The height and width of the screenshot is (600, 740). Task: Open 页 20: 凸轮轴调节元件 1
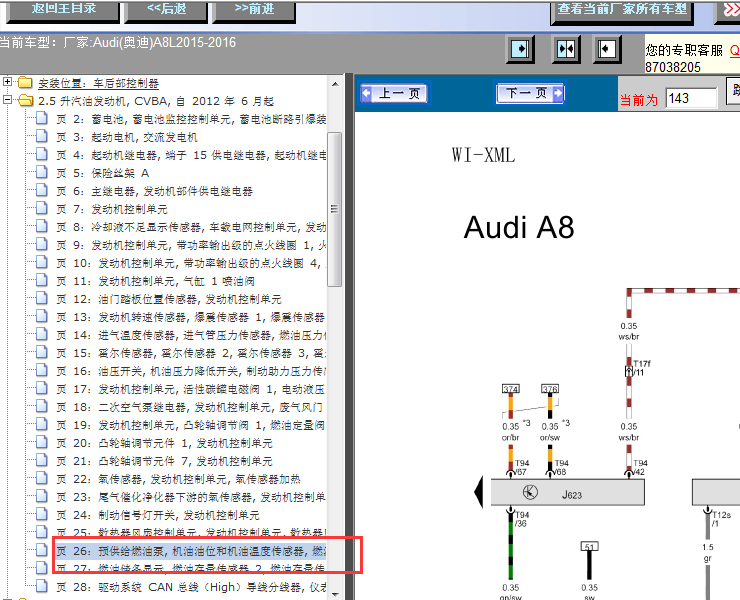[x=164, y=443]
